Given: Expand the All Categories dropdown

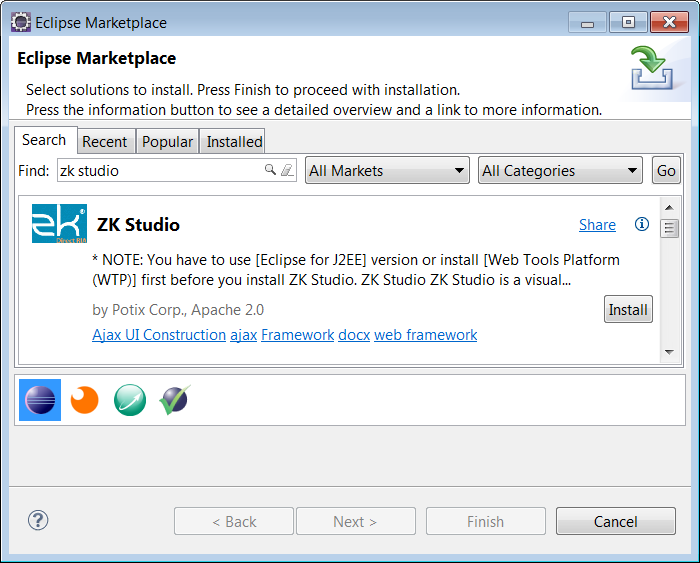Looking at the screenshot, I should click(560, 170).
